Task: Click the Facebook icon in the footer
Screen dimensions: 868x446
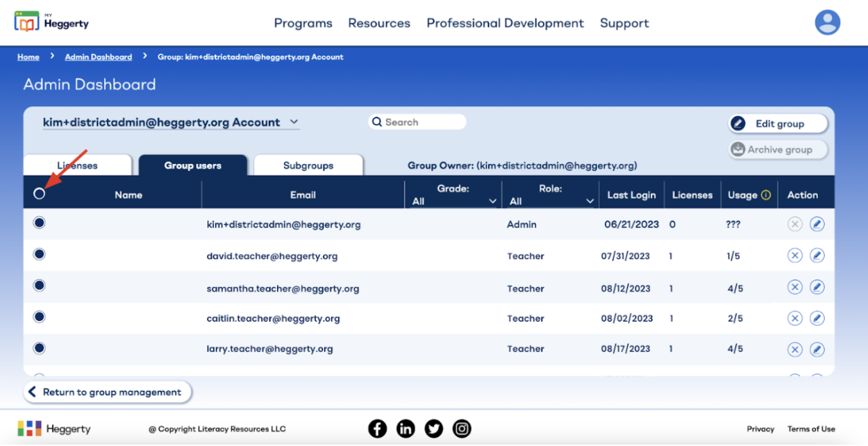Action: [377, 428]
